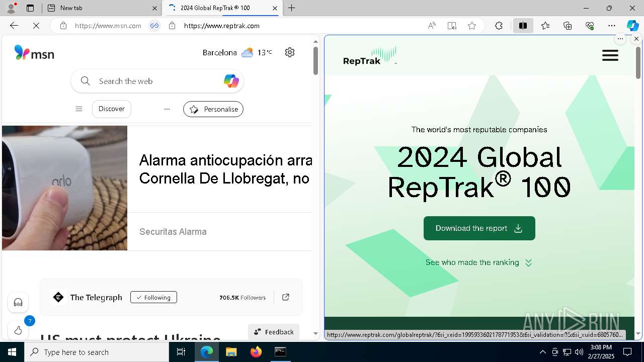Close the New tab tab
Viewport: 644px width, 362px height.
tap(154, 8)
